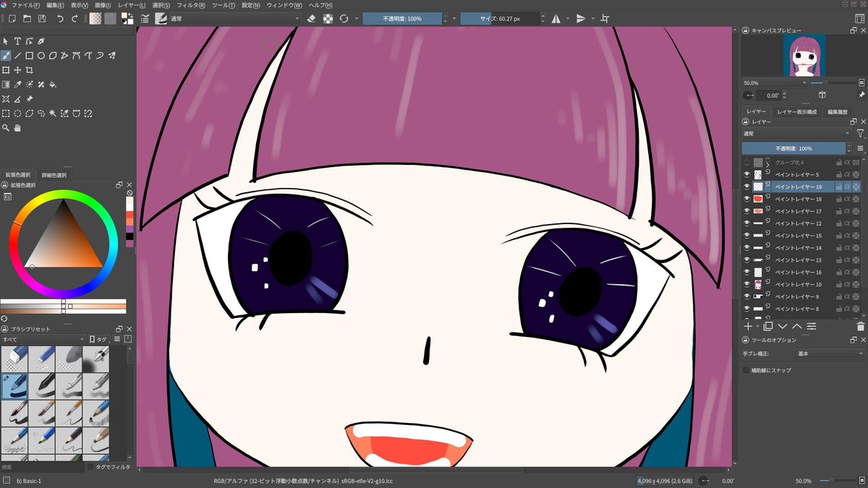The height and width of the screenshot is (488, 868).
Task: Toggle visibility of ペイントレイヤー 12
Action: tap(747, 223)
